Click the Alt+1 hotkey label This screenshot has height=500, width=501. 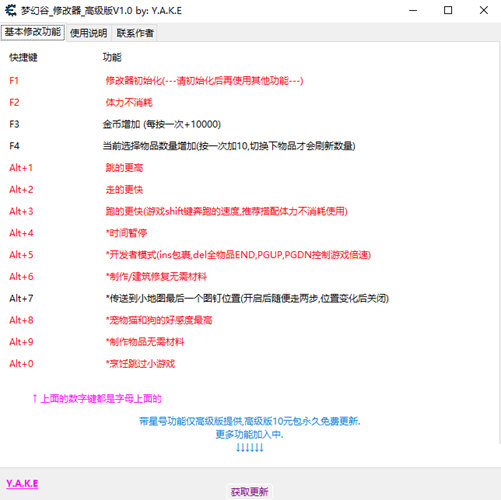click(x=21, y=168)
